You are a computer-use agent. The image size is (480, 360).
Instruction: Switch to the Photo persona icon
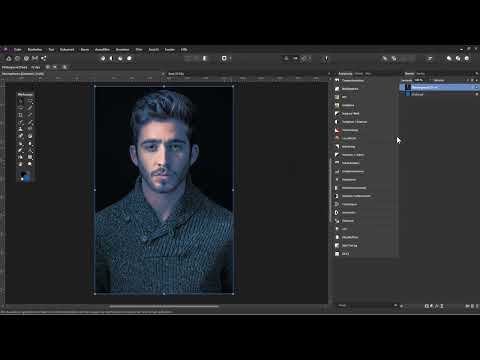[x=9, y=59]
